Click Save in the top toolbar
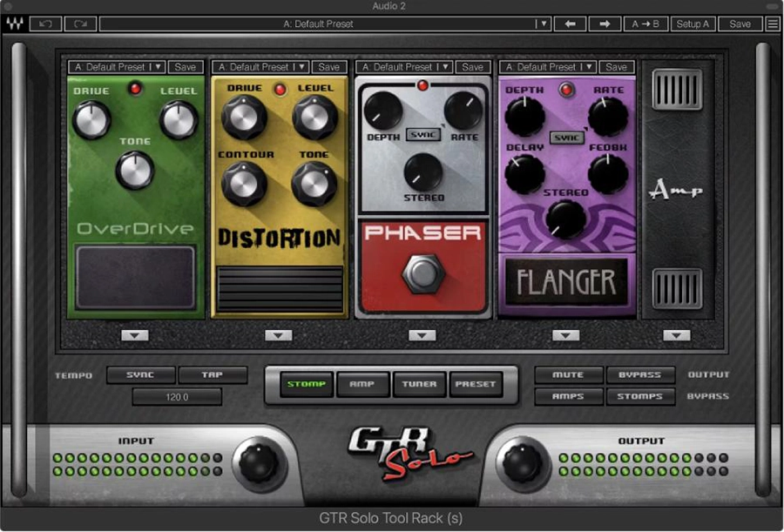 740,24
